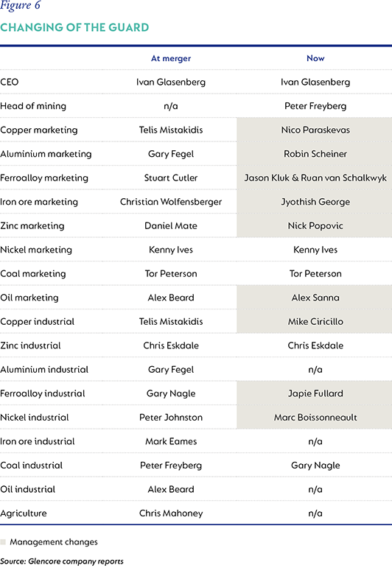The width and height of the screenshot is (392, 579).
Task: Click the Management changes legend swatch
Action: (x=3, y=541)
